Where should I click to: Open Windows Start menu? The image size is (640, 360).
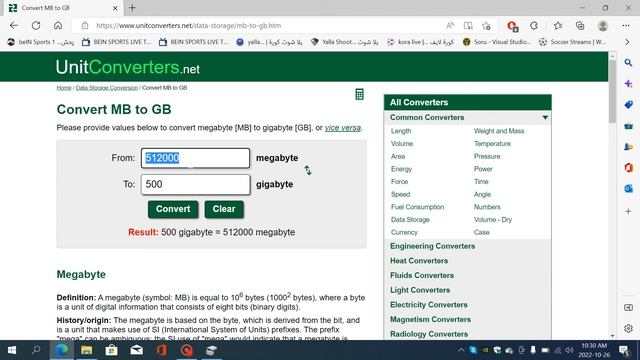[12, 350]
